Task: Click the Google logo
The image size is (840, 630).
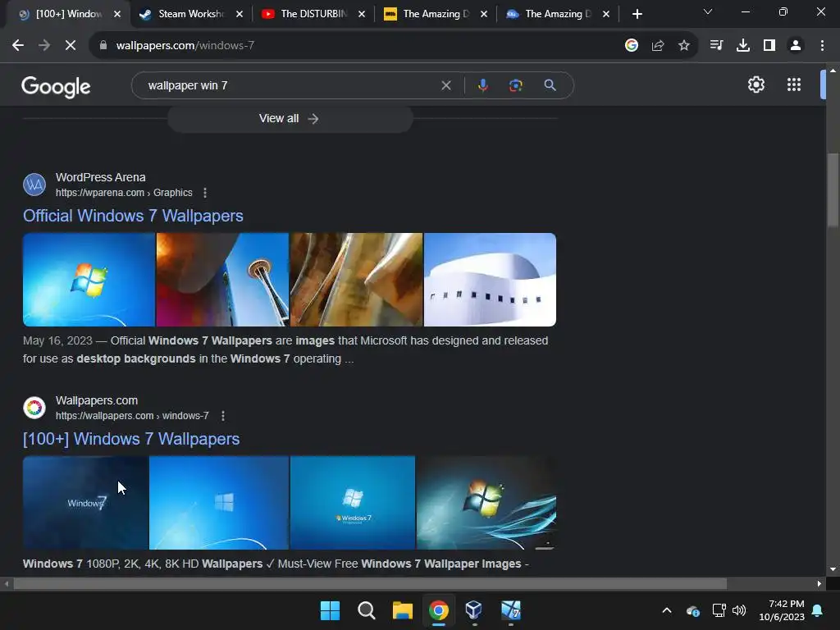Action: click(56, 86)
